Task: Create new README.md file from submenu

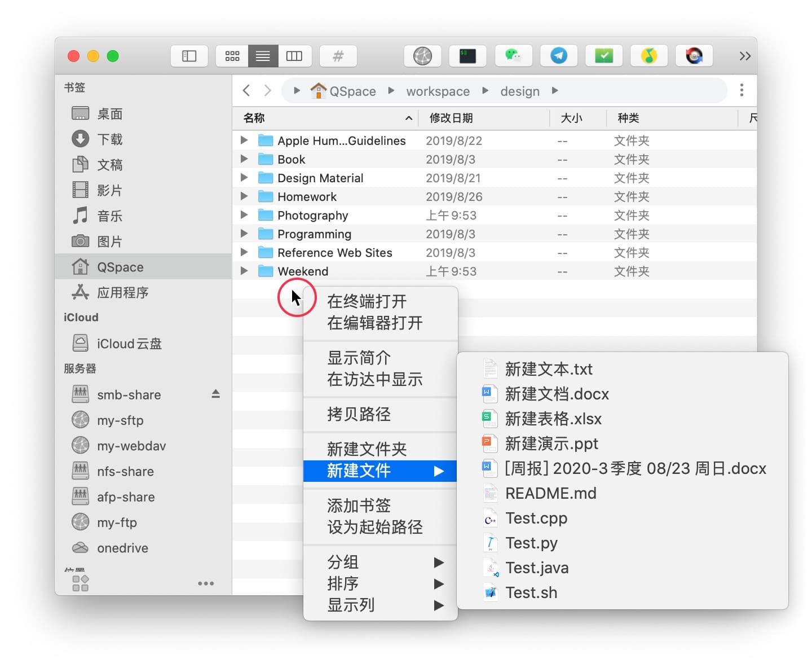Action: point(550,493)
